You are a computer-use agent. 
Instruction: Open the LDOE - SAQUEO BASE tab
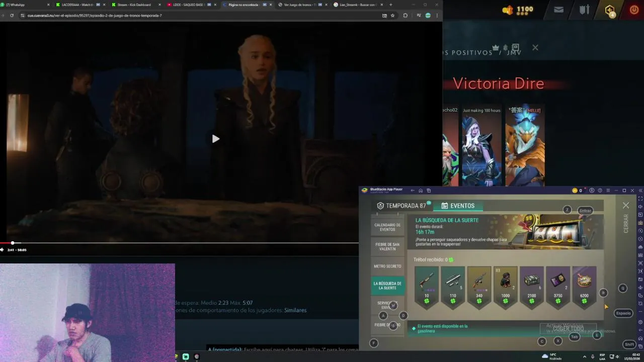tap(191, 5)
